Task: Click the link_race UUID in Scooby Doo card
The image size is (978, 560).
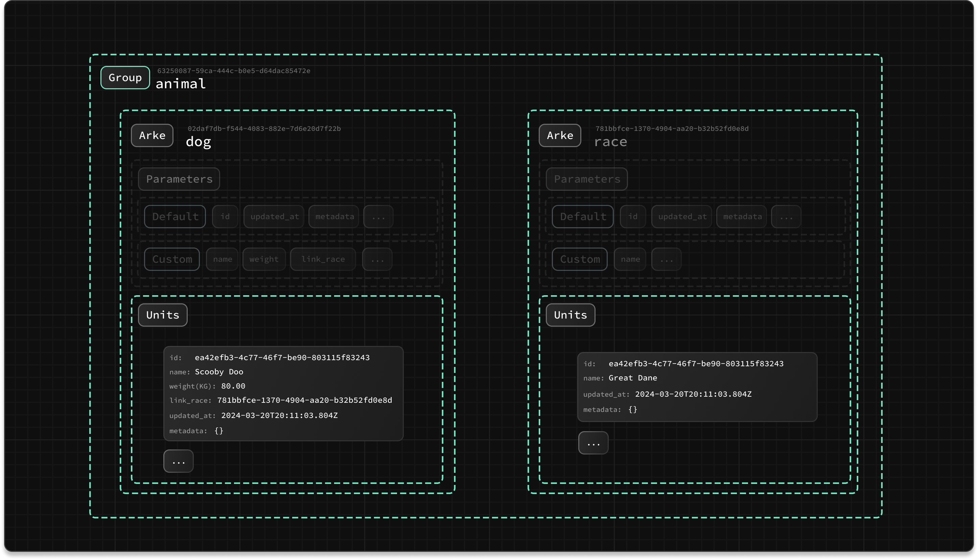Action: coord(304,400)
